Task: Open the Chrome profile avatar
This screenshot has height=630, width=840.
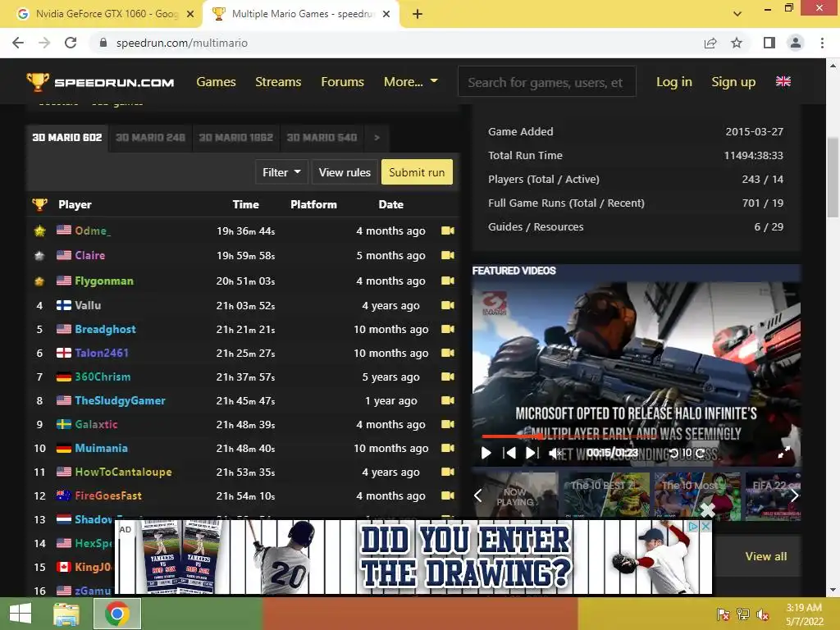Action: 796,43
